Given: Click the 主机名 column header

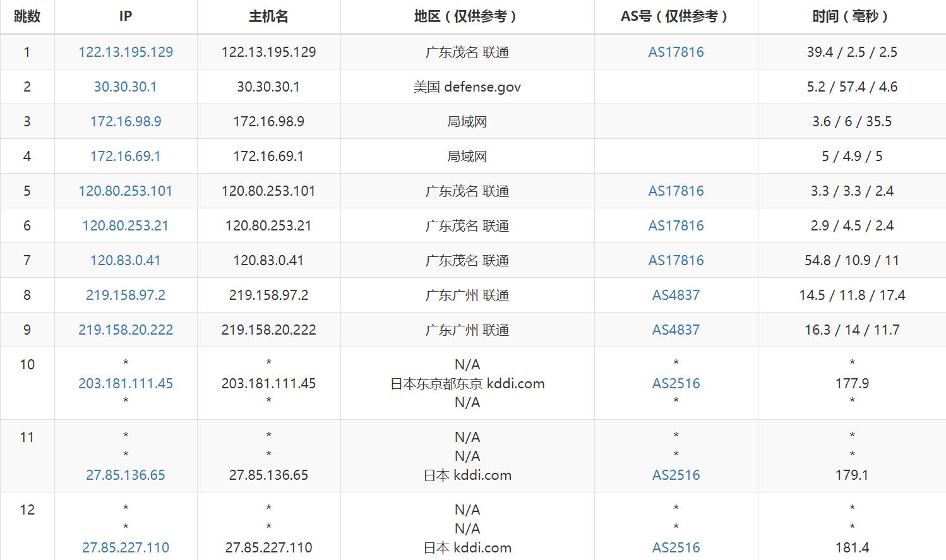Looking at the screenshot, I should click(268, 16).
